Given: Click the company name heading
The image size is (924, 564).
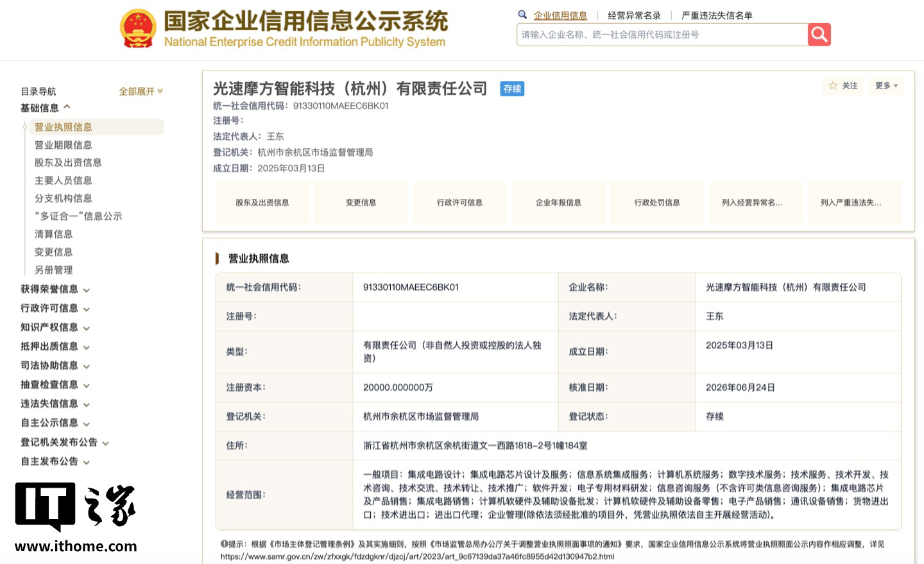Looking at the screenshot, I should [350, 89].
